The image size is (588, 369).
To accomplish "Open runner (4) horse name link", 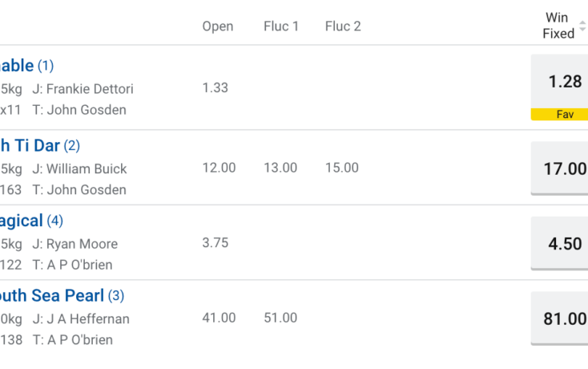I will 31,221.
